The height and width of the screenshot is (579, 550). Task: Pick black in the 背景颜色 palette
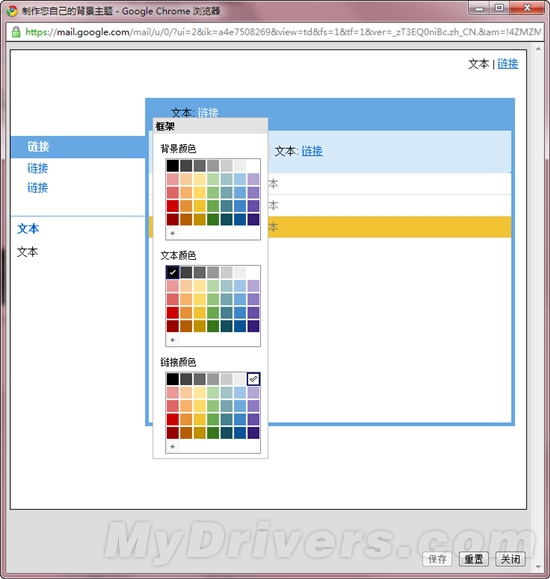(x=172, y=166)
